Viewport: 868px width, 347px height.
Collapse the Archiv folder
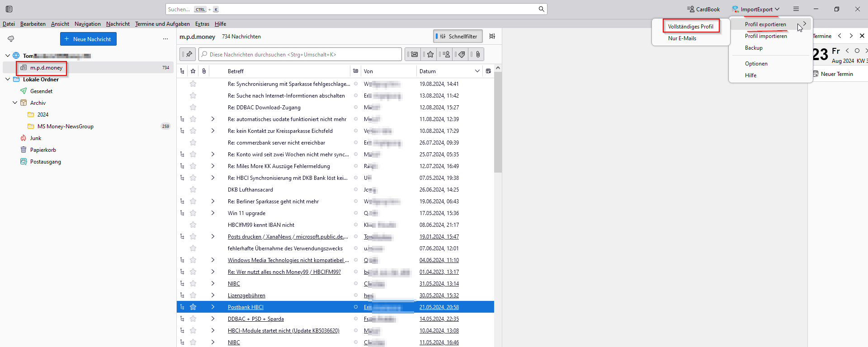pos(15,103)
